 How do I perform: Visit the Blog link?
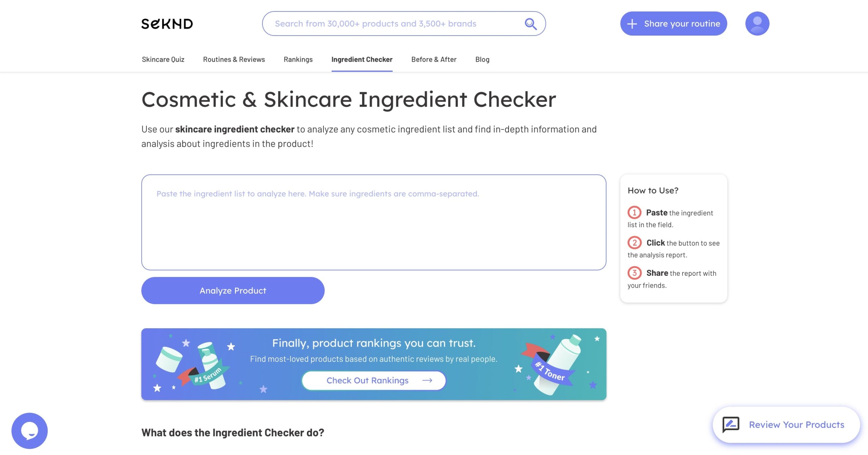tap(482, 59)
